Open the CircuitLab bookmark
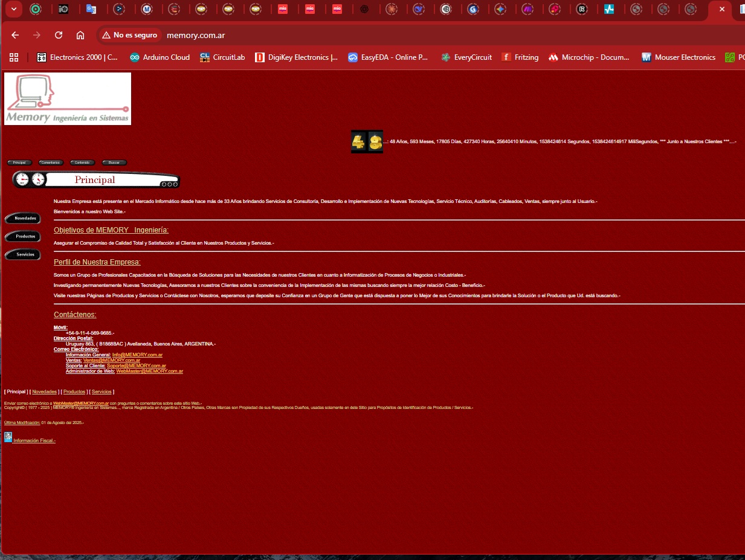745x560 pixels. tap(222, 57)
